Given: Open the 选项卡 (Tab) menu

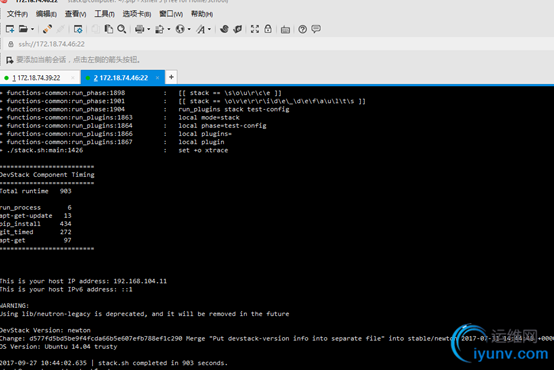Looking at the screenshot, I should [137, 14].
